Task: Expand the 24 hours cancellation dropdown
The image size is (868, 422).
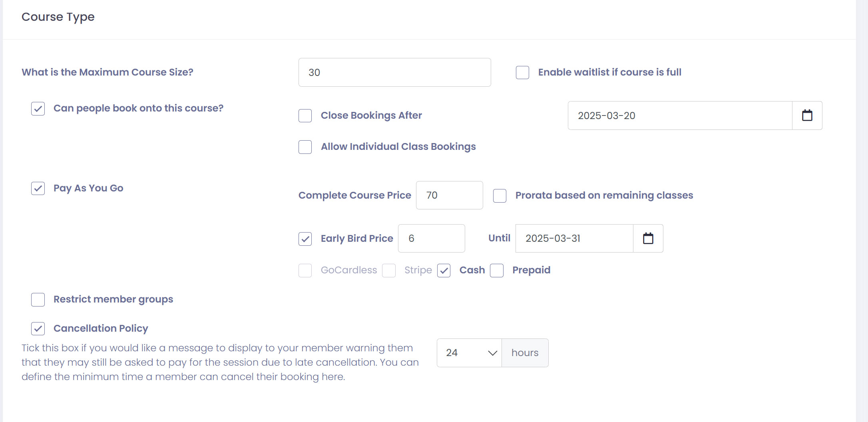Action: (469, 353)
